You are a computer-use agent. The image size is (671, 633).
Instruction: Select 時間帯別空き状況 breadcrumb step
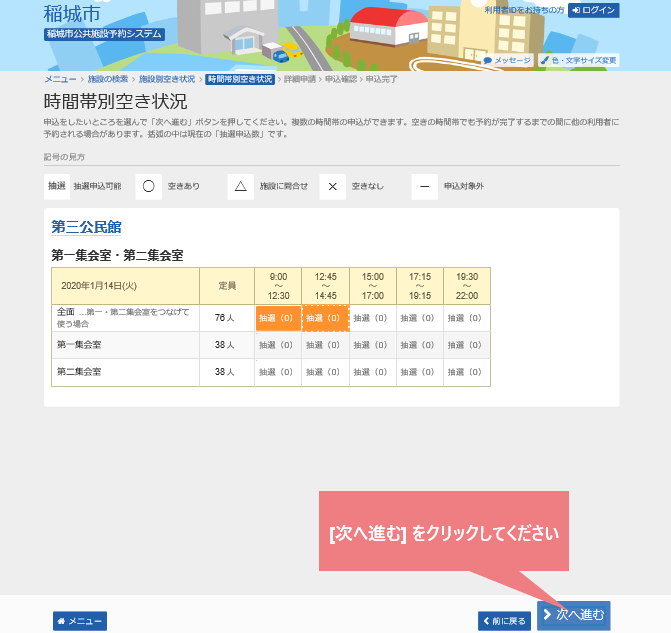click(x=240, y=79)
